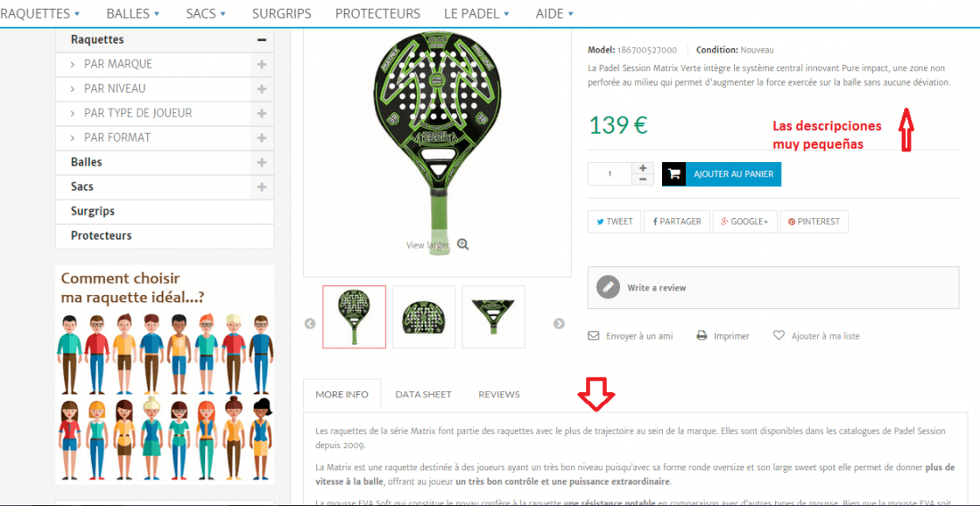
Task: Click the envelope Envoyer à un ami icon
Action: (593, 336)
